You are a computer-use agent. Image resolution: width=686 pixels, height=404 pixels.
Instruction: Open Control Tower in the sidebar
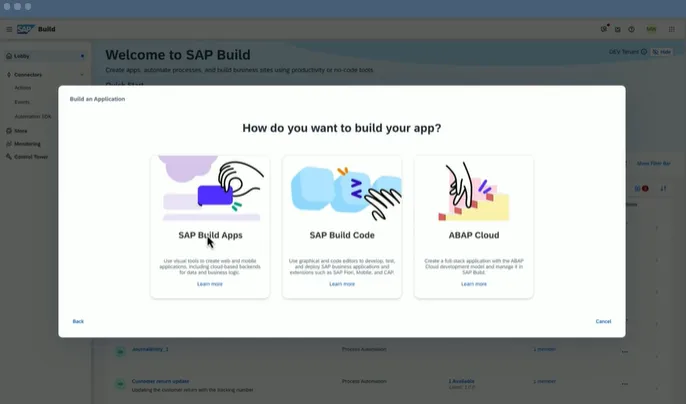(x=30, y=156)
